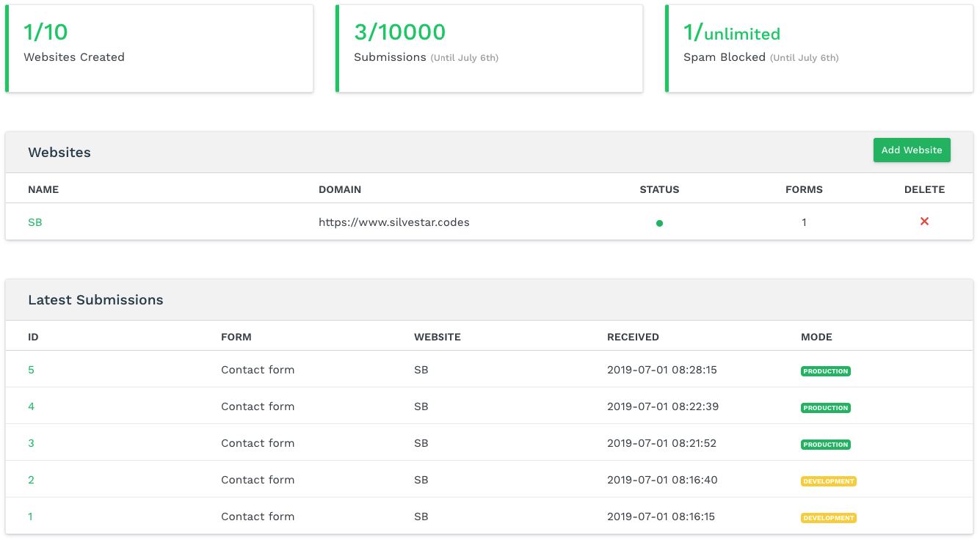This screenshot has height=540, width=980.
Task: Select the Websites Created stats card
Action: tap(159, 48)
